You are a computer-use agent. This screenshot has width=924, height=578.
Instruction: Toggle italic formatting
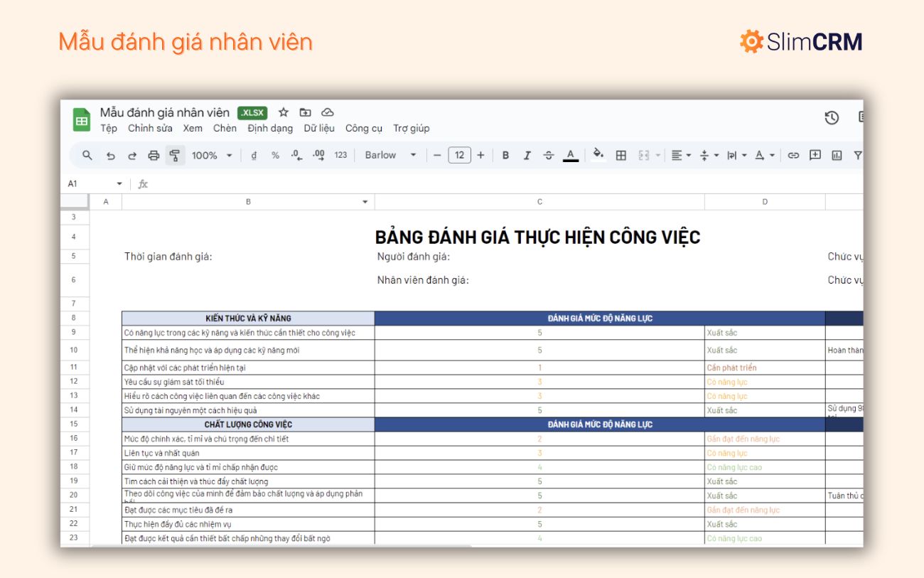tap(527, 154)
